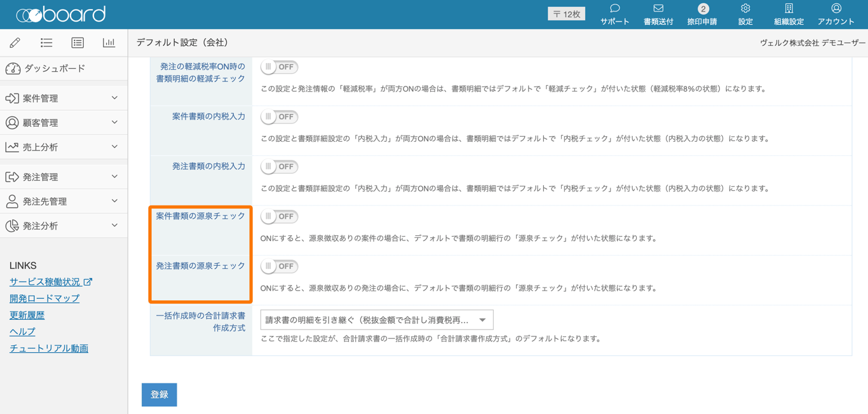Viewport: 868px width, 414px height.
Task: Click the 発注先管理 person icon
Action: [12, 202]
